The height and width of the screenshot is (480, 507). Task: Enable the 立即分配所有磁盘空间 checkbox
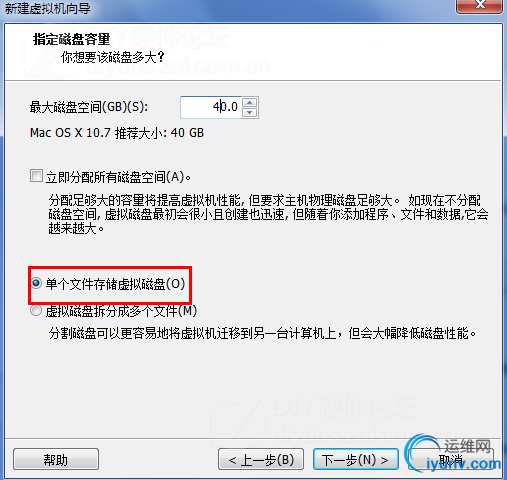pyautogui.click(x=36, y=176)
